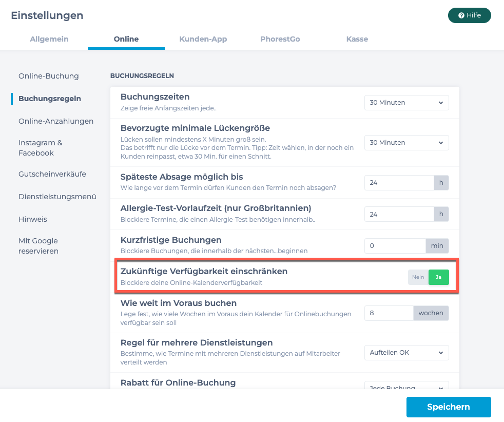Switch to the Allgemein tab
504x422 pixels.
click(49, 39)
